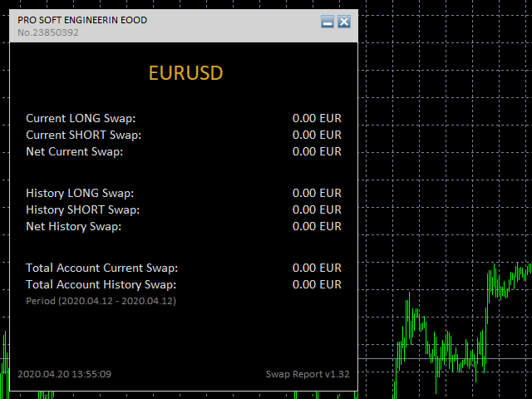Image resolution: width=532 pixels, height=399 pixels.
Task: Click Total Account Current Swap label
Action: pos(102,268)
